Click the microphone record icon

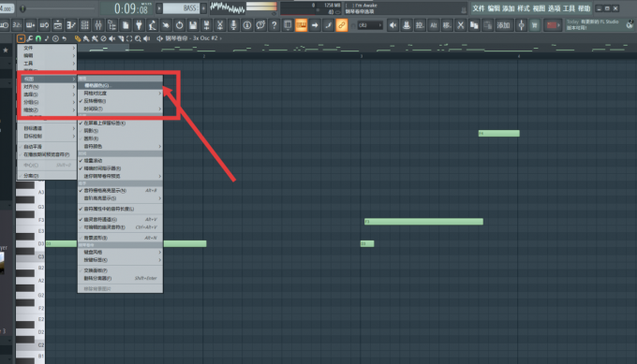pyautogui.click(x=233, y=25)
